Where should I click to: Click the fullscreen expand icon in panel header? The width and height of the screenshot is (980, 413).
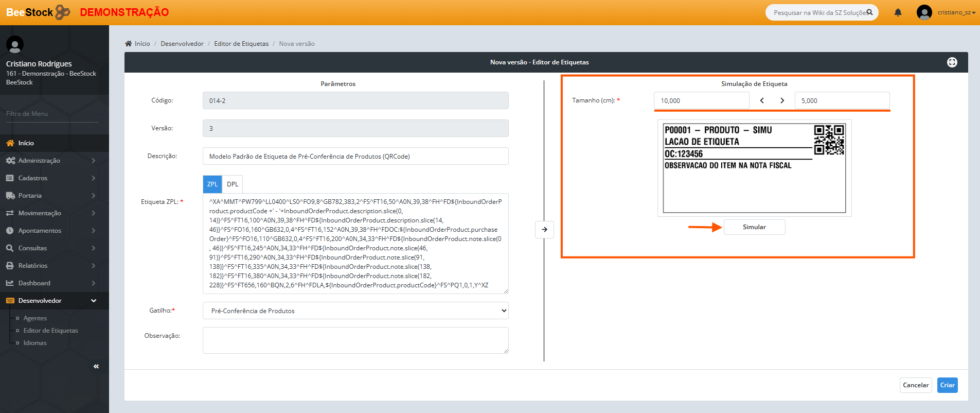[x=952, y=62]
